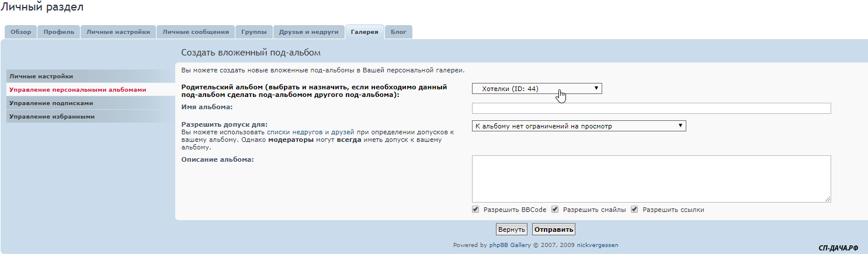Uncheck the Разрешить ссылки checkbox
868x261 pixels.
click(x=634, y=210)
